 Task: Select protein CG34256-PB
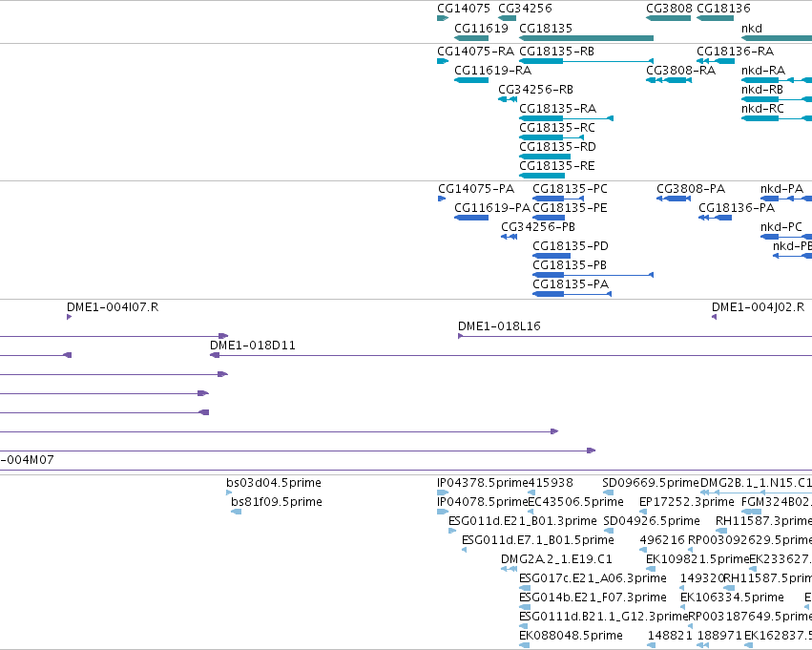click(538, 227)
